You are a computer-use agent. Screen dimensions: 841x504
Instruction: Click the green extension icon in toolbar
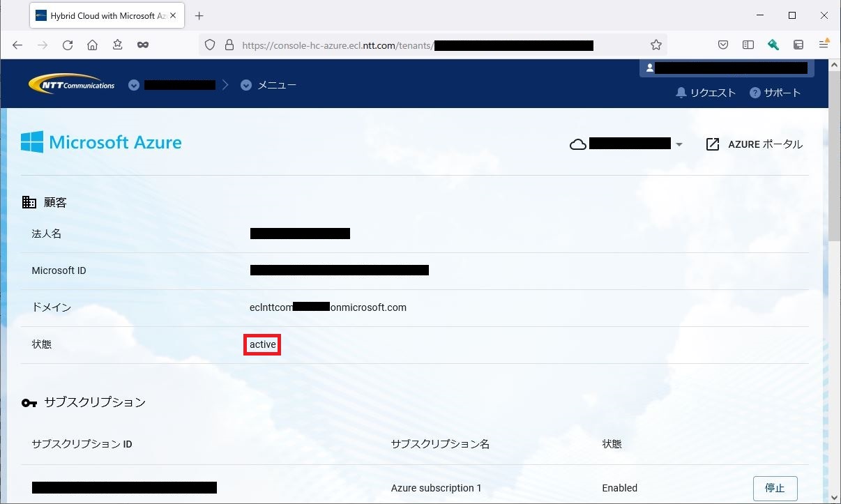[x=773, y=45]
